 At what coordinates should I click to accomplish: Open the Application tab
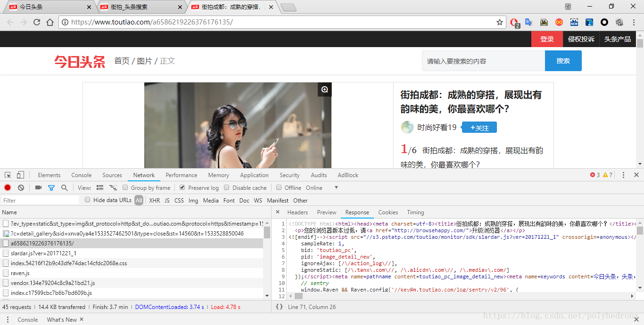tap(254, 175)
